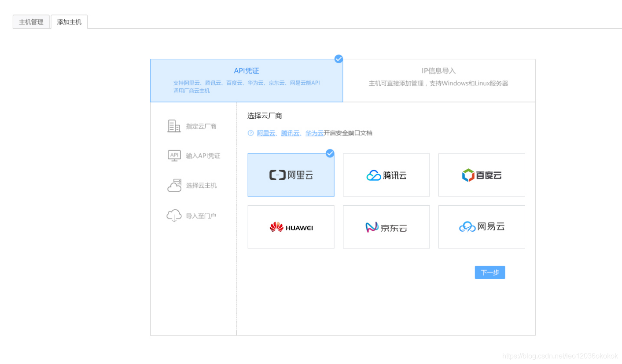Select the 腾讯云 vendor card
Image resolution: width=622 pixels, height=364 pixels.
386,175
